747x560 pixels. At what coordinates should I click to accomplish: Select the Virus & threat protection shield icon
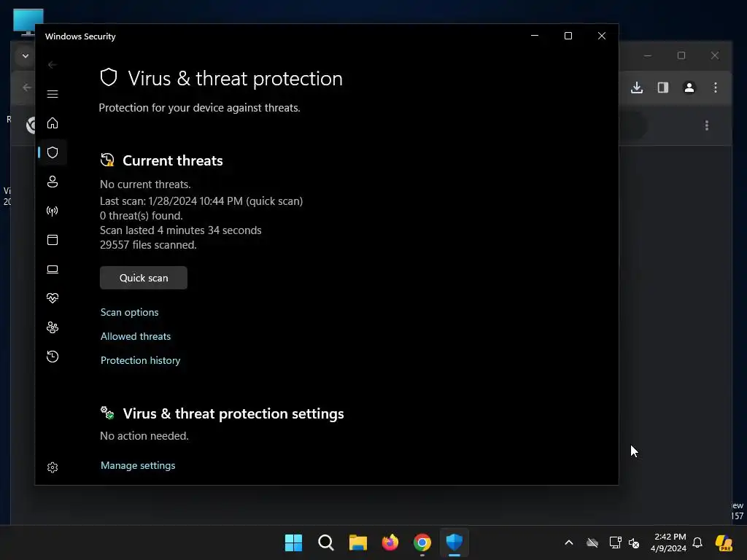pyautogui.click(x=53, y=152)
